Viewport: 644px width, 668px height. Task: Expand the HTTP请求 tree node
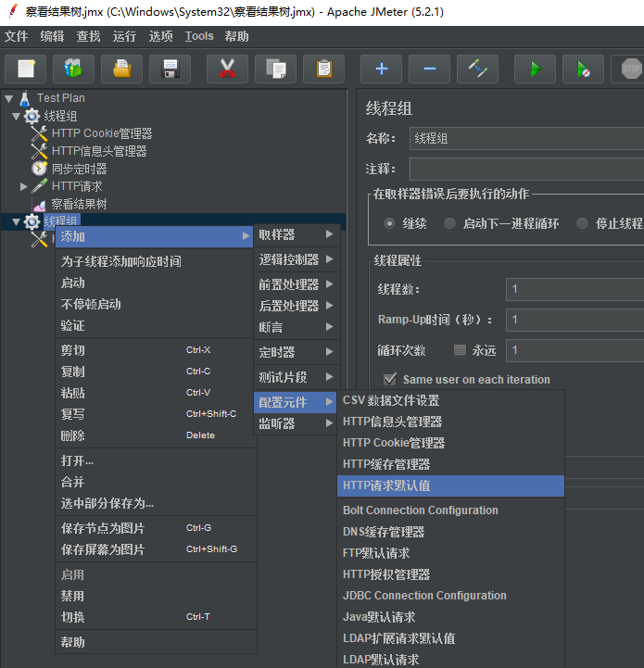24,186
